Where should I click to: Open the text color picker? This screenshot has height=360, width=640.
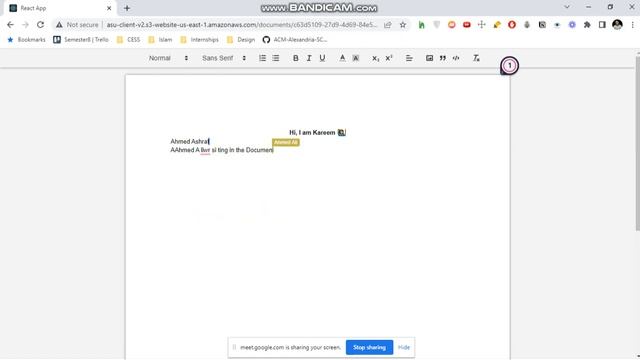point(342,58)
